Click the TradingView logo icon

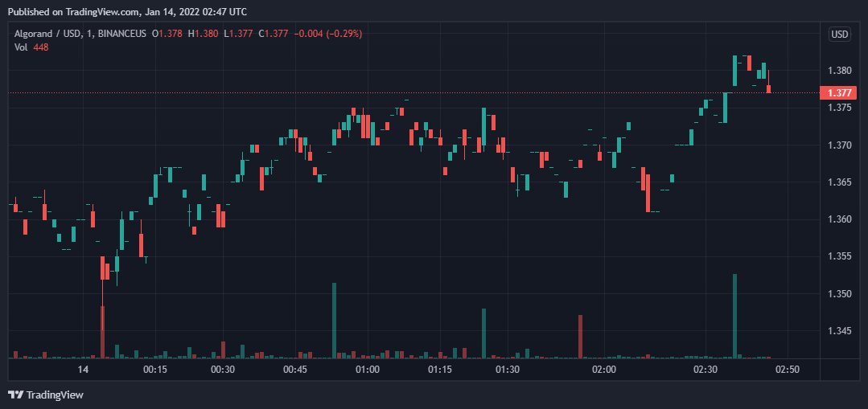tap(15, 395)
